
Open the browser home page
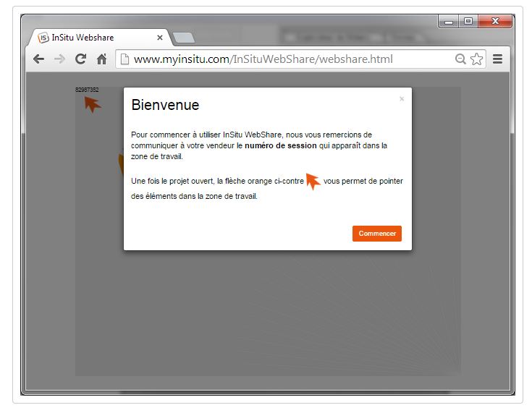pos(102,59)
